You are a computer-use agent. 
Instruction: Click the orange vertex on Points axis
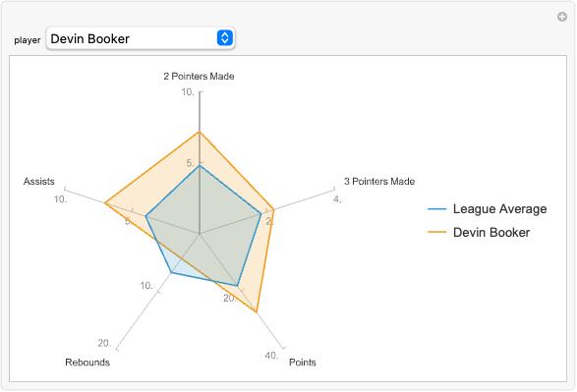point(257,312)
